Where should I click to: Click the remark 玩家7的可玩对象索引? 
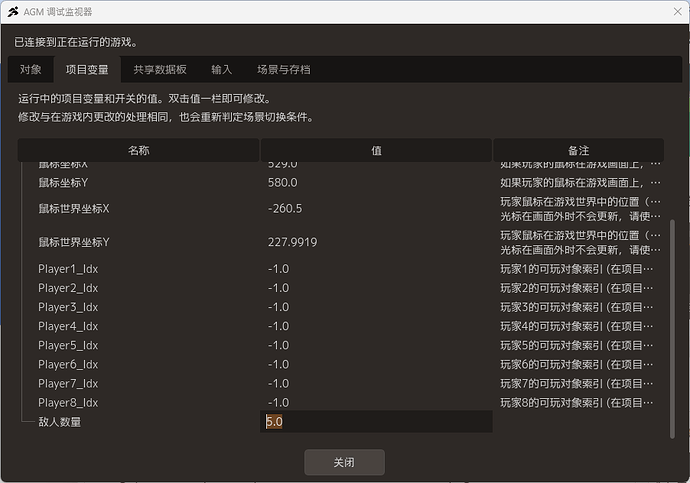click(577, 384)
